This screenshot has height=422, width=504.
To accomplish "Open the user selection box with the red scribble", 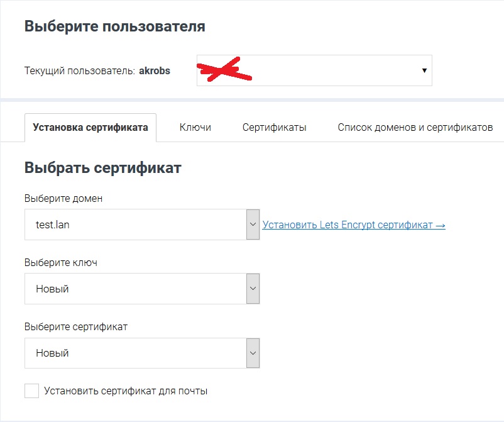I will [314, 70].
